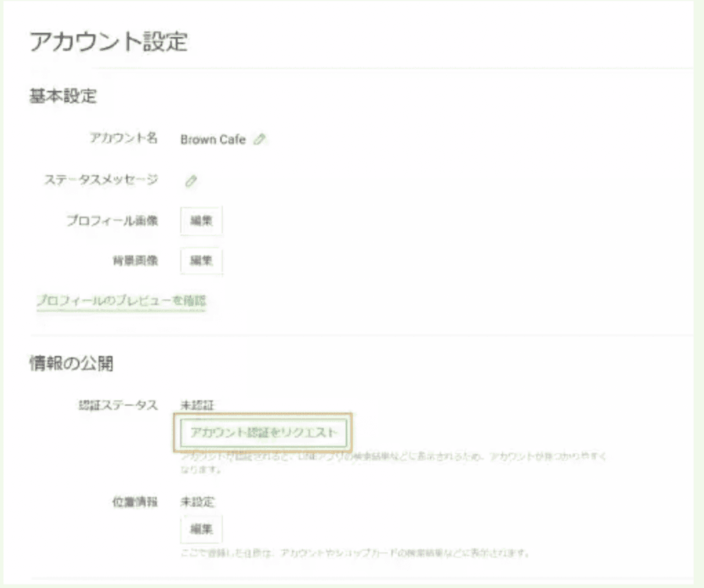The image size is (704, 588).
Task: Click the アカウント名 field label
Action: pos(124,138)
